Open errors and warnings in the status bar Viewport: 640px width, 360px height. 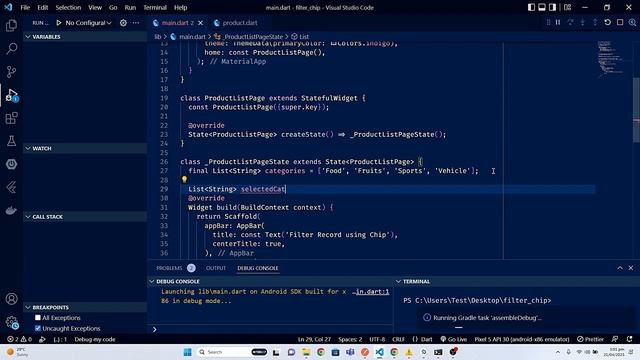point(19,339)
